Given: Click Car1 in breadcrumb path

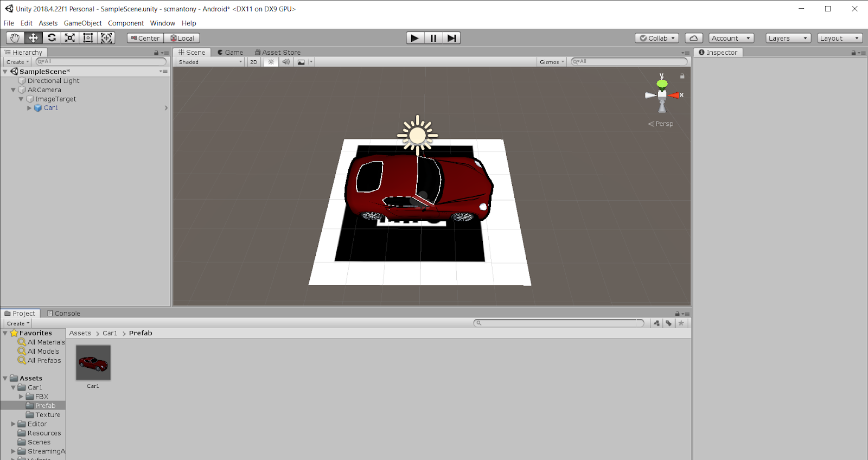Looking at the screenshot, I should coord(110,333).
